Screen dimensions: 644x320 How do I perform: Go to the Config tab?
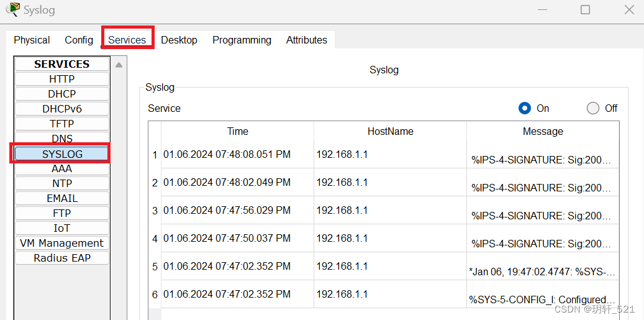[79, 40]
